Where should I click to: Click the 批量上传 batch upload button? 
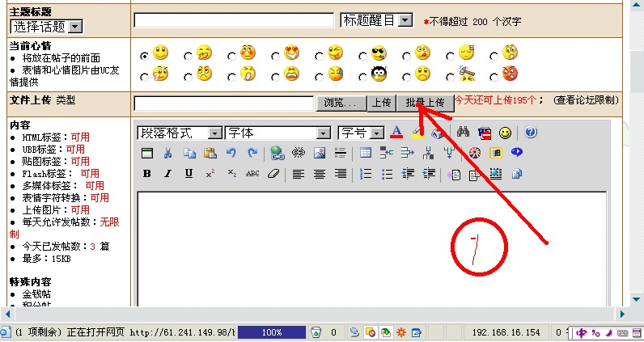pyautogui.click(x=425, y=103)
